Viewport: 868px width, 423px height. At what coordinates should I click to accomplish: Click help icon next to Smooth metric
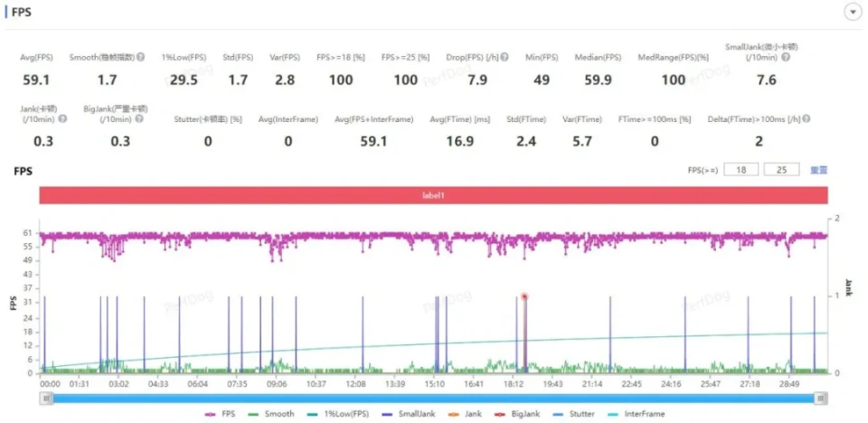(x=141, y=57)
